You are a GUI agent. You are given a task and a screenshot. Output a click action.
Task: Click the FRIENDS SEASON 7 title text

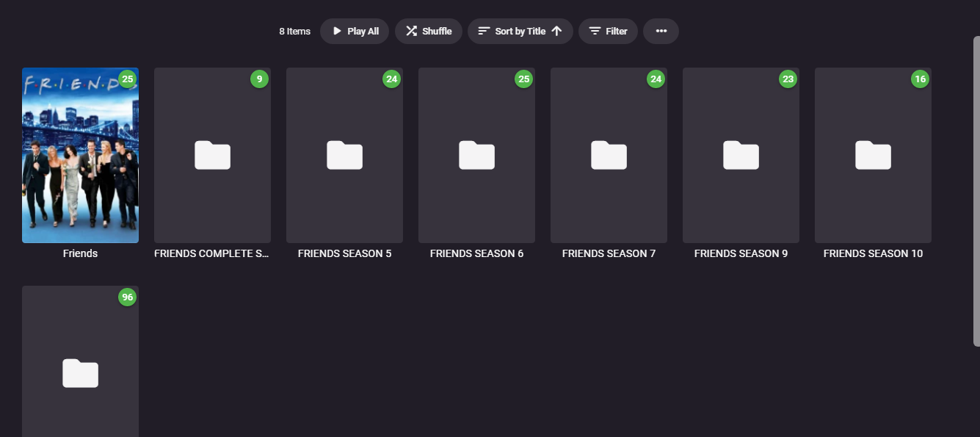[x=609, y=253]
